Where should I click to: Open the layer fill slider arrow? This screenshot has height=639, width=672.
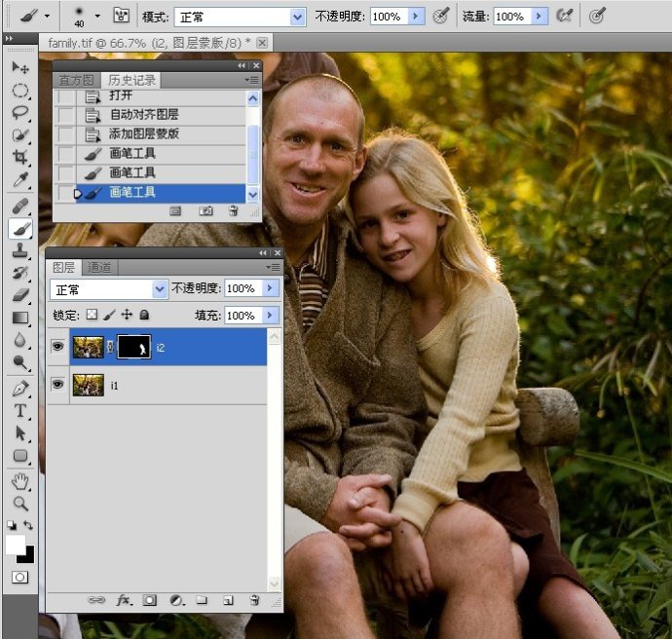pyautogui.click(x=270, y=315)
